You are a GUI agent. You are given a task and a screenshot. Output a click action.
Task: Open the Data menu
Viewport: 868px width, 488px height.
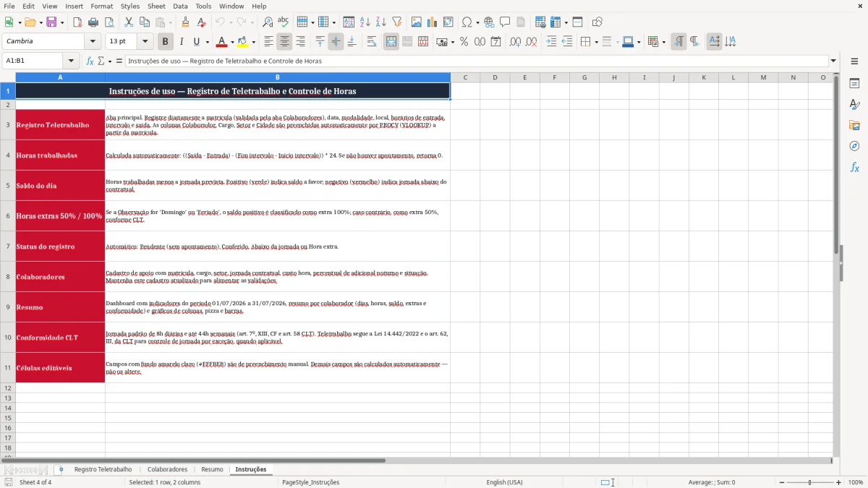(x=180, y=6)
